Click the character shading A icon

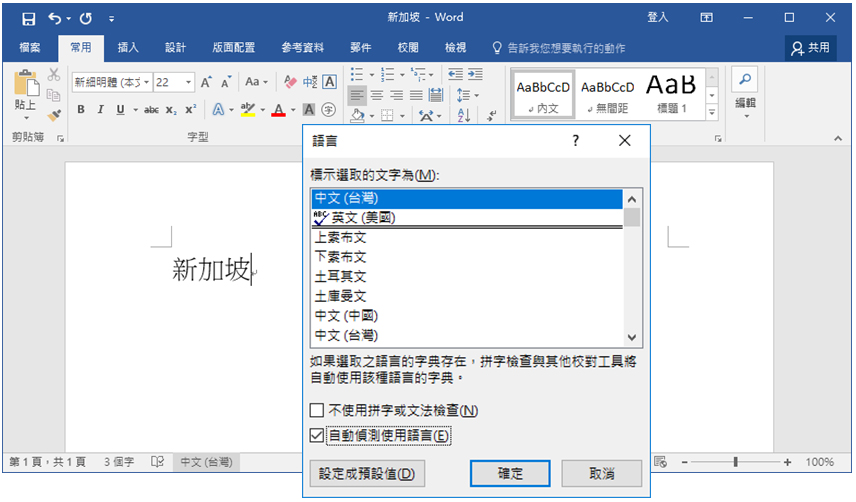[309, 110]
